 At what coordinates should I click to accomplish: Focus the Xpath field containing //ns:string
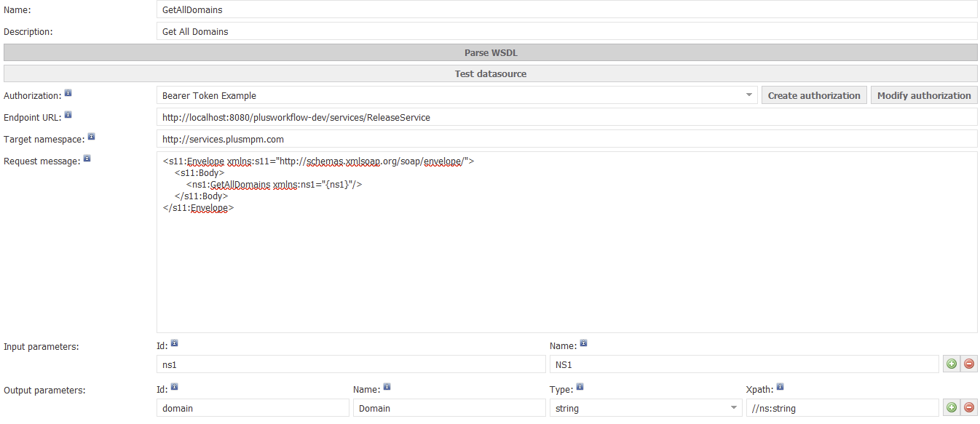[x=842, y=408]
